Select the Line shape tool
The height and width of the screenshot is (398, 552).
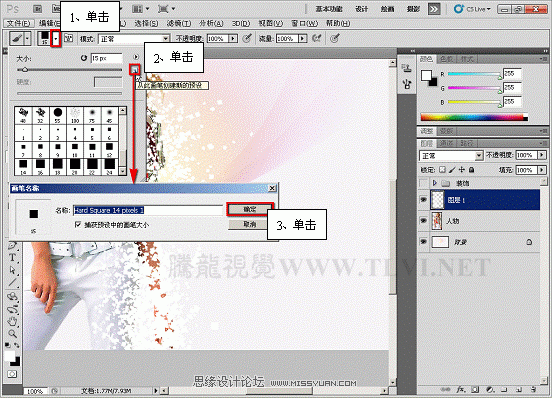click(13, 283)
